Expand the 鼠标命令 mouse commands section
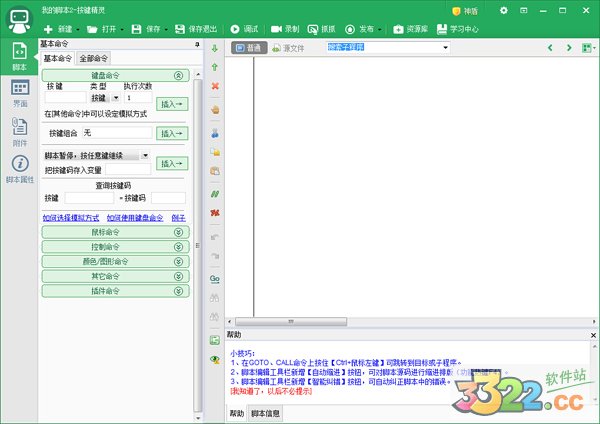Screen dimensions: 600x424 coord(115,232)
